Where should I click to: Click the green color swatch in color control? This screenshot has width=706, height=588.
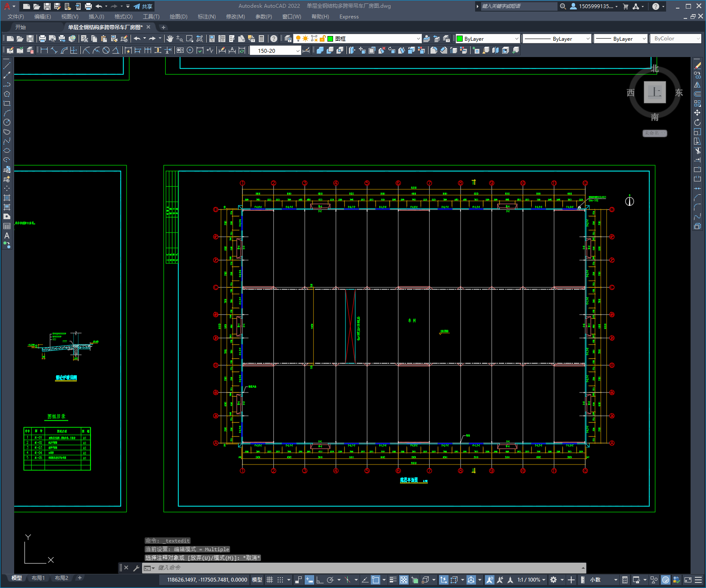460,39
